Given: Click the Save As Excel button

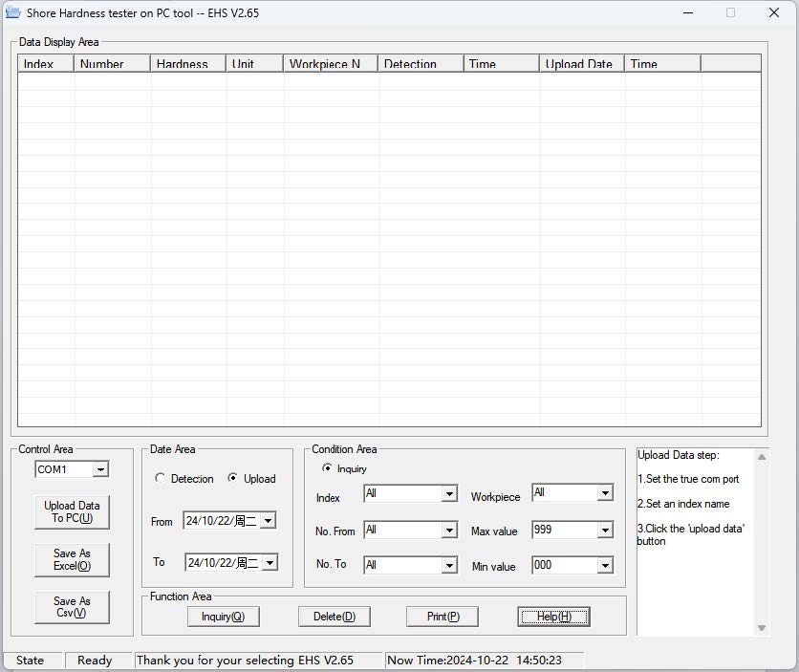Looking at the screenshot, I should tap(72, 559).
